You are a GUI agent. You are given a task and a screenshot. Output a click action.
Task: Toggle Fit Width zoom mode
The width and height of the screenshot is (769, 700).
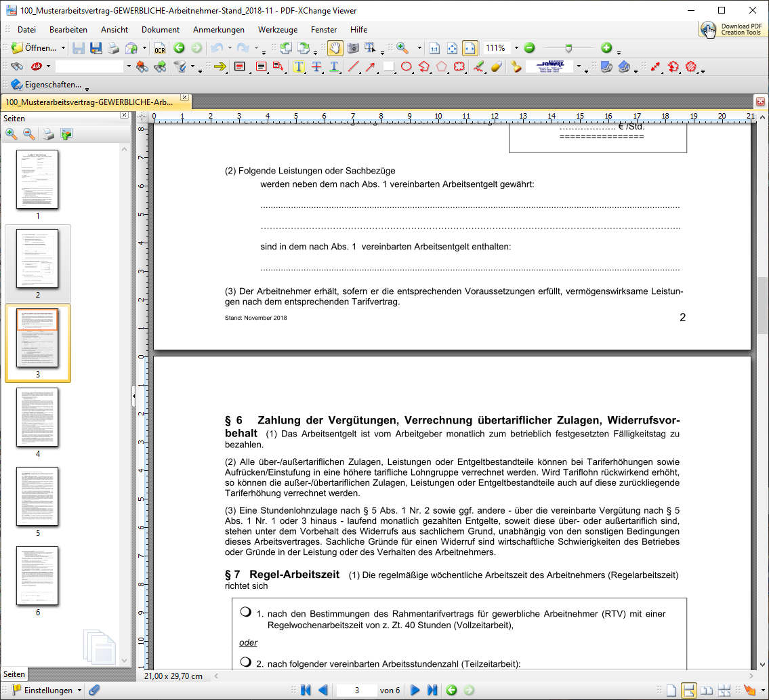pyautogui.click(x=470, y=48)
